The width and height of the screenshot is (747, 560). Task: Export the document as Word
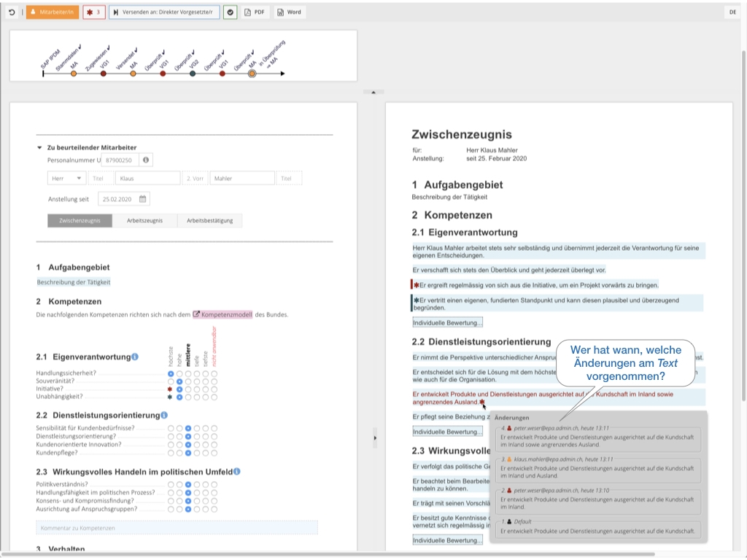pos(289,12)
